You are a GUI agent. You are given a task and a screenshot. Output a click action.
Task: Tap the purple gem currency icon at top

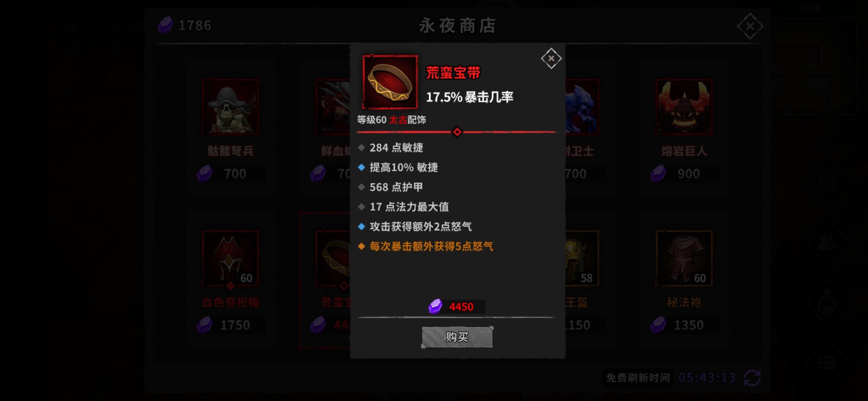click(165, 25)
